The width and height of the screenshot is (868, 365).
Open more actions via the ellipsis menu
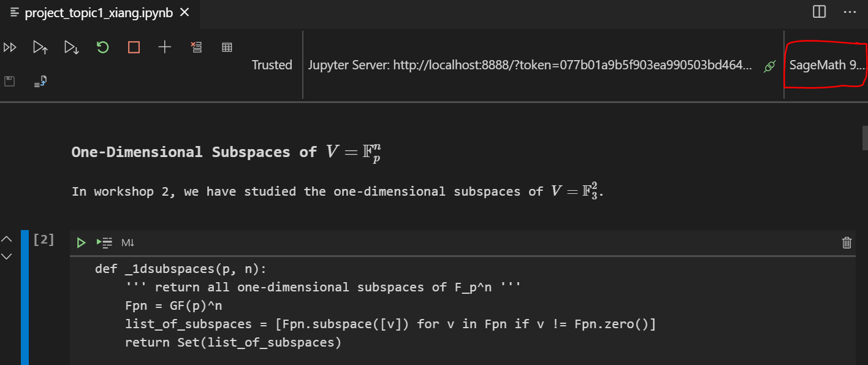[x=850, y=12]
